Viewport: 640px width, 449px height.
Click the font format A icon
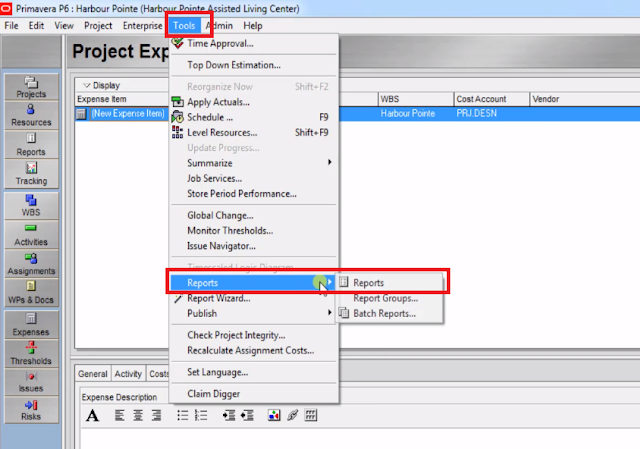pyautogui.click(x=93, y=416)
